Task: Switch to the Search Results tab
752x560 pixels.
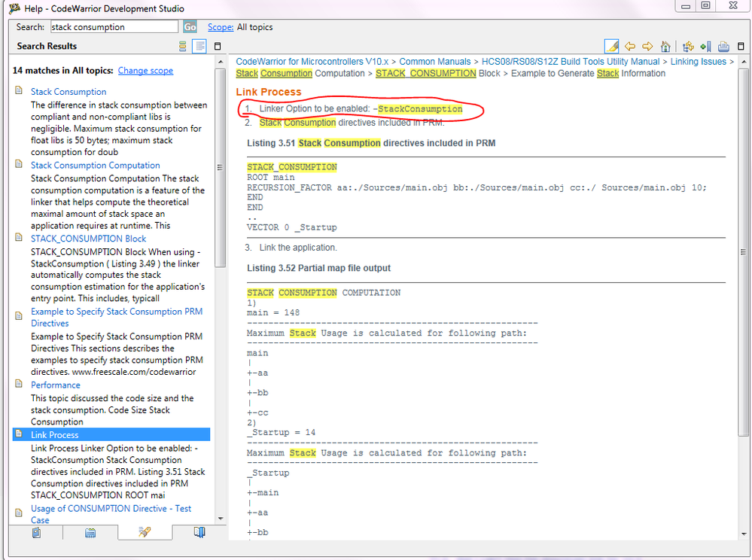Action: pos(145,531)
